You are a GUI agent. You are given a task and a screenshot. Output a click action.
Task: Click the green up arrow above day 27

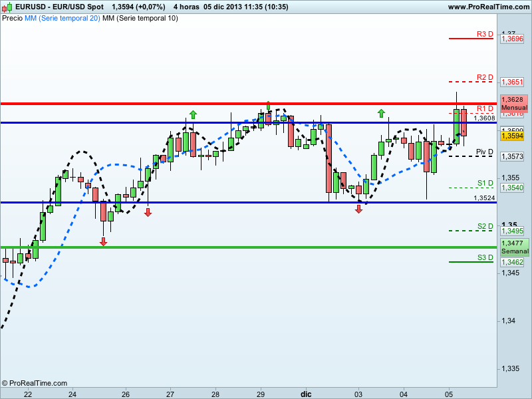tap(193, 114)
